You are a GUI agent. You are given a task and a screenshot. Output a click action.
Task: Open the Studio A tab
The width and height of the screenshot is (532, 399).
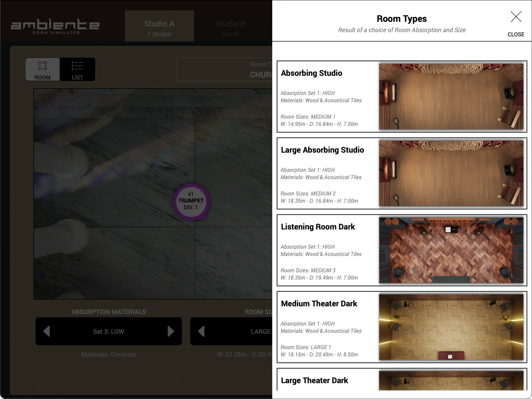click(159, 25)
